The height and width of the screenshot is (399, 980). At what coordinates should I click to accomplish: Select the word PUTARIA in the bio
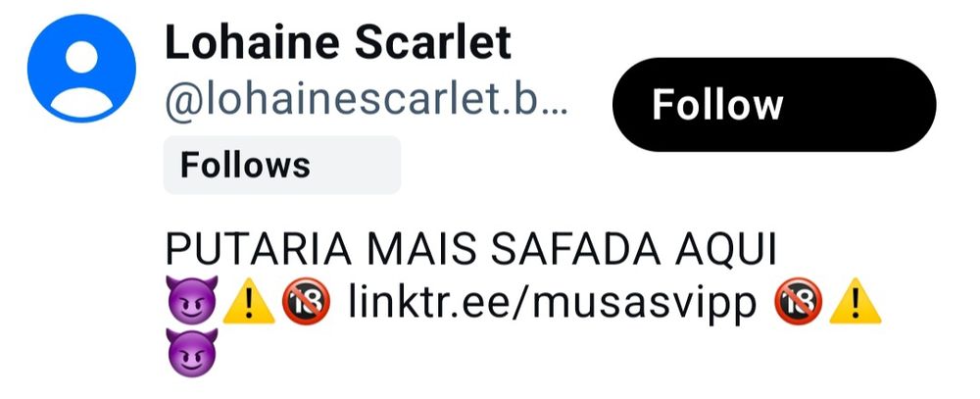(259, 250)
